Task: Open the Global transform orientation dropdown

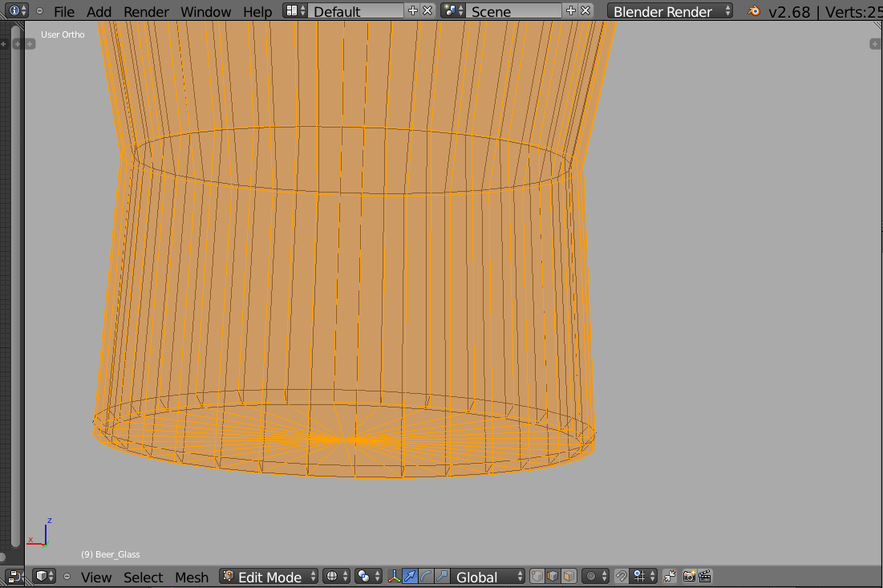Action: [x=479, y=576]
